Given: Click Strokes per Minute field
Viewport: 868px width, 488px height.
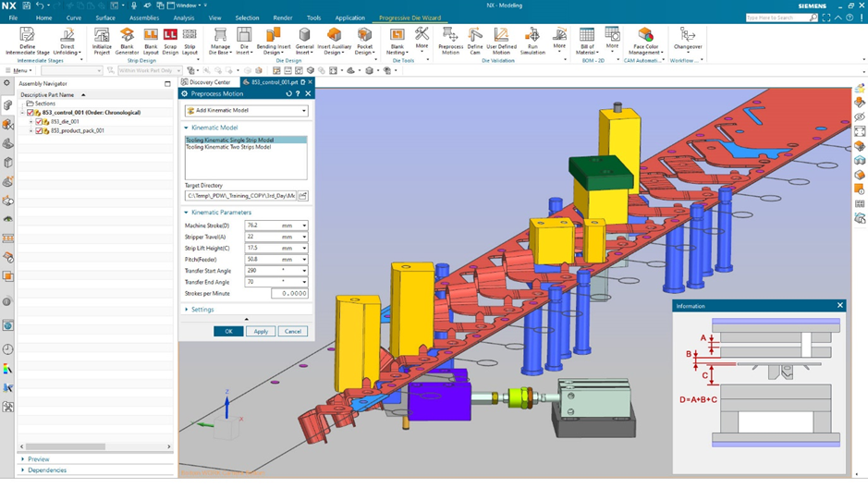Looking at the screenshot, I should (x=289, y=294).
